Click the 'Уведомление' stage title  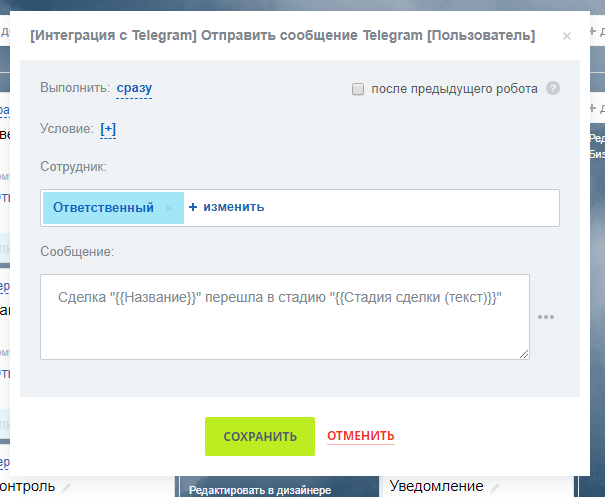(436, 486)
